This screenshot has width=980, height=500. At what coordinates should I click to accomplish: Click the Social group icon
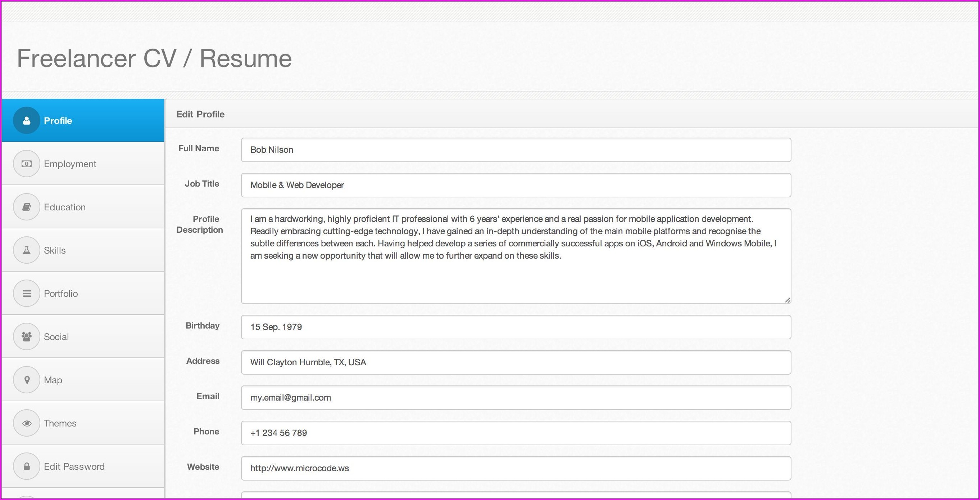pyautogui.click(x=27, y=336)
